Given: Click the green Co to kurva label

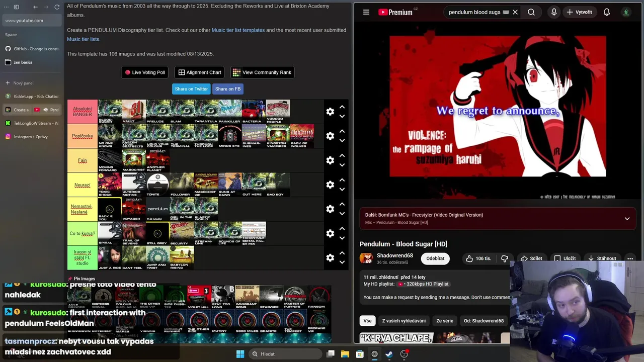Looking at the screenshot, I should [x=83, y=233].
